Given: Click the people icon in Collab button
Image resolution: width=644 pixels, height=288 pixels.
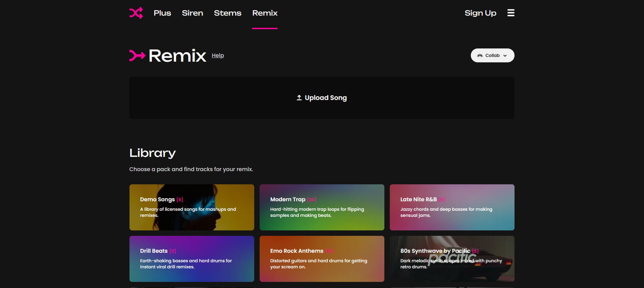Looking at the screenshot, I should (480, 56).
